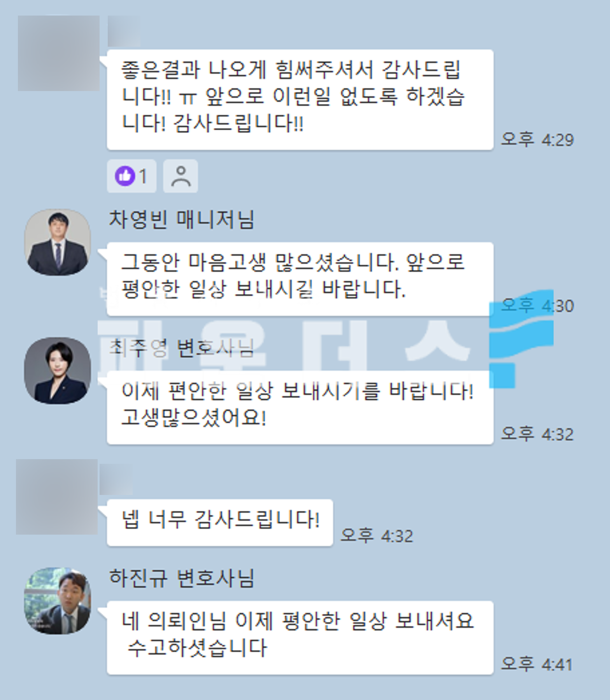The image size is (610, 700).
Task: Select the 이제 편안한 일상 message bubble
Action: [x=300, y=407]
